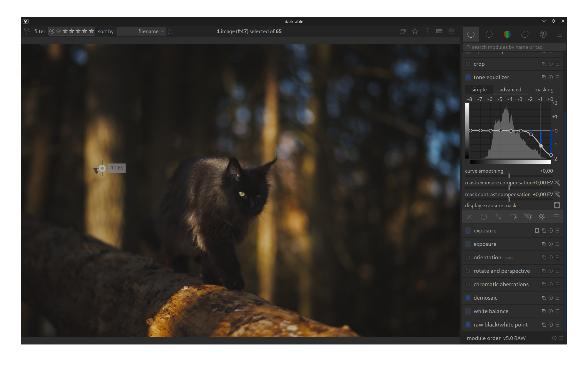Disable the demosaic module
The width and height of the screenshot is (588, 369).
point(468,298)
